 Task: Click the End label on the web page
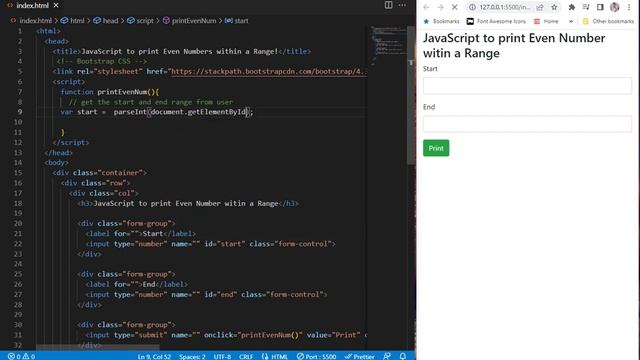click(429, 107)
